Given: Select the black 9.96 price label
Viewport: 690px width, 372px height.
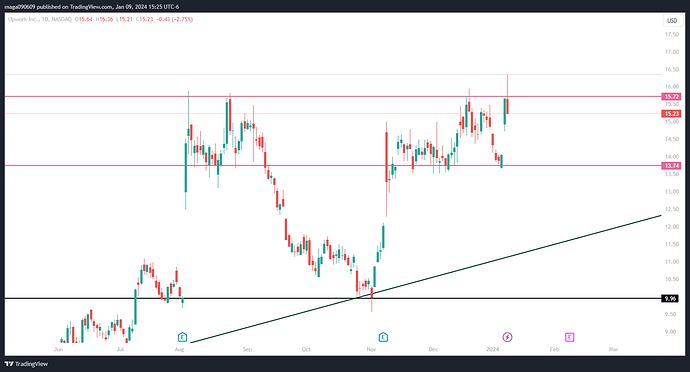Looking at the screenshot, I should (x=670, y=298).
